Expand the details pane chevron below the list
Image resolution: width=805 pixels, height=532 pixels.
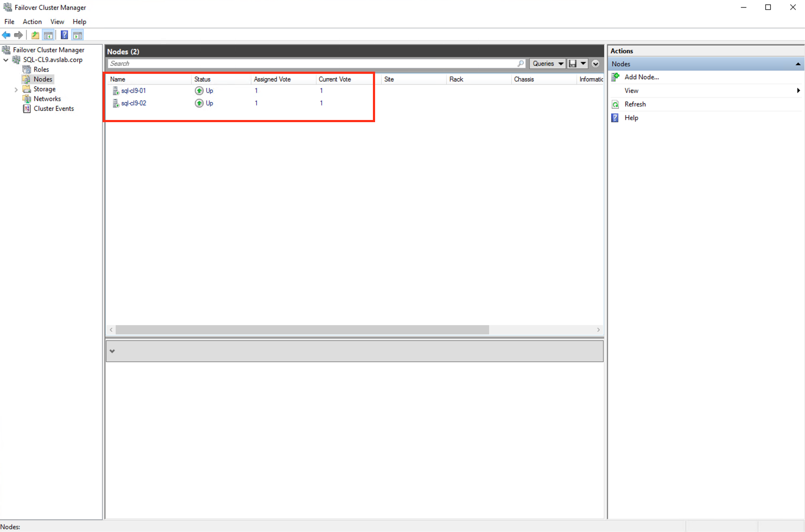click(x=112, y=351)
